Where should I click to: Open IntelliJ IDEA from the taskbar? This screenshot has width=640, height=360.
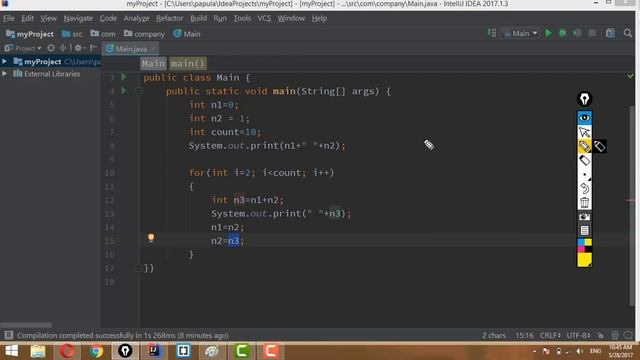(154, 351)
